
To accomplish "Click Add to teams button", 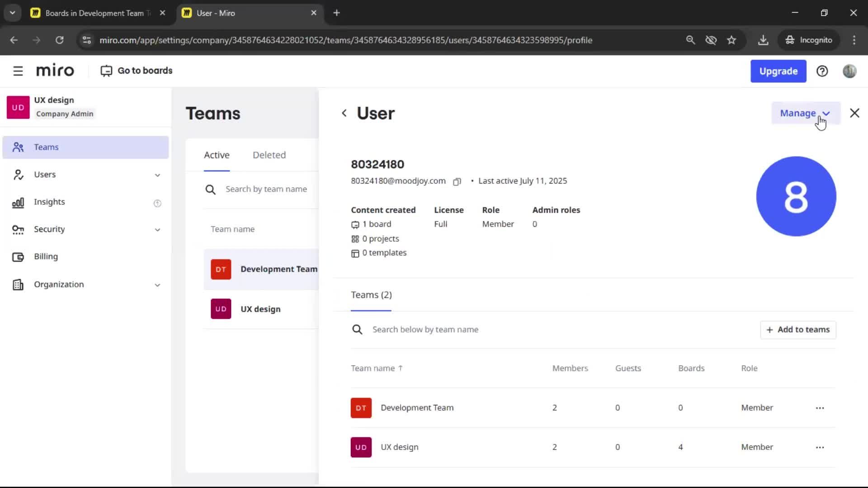I will (798, 329).
